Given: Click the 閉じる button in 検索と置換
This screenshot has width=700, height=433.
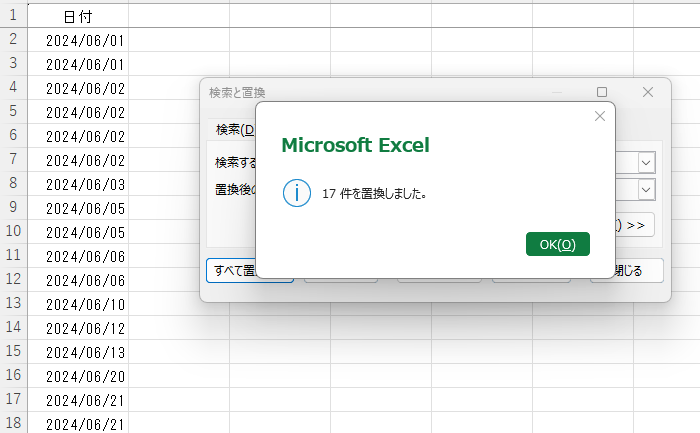Looking at the screenshot, I should [639, 271].
